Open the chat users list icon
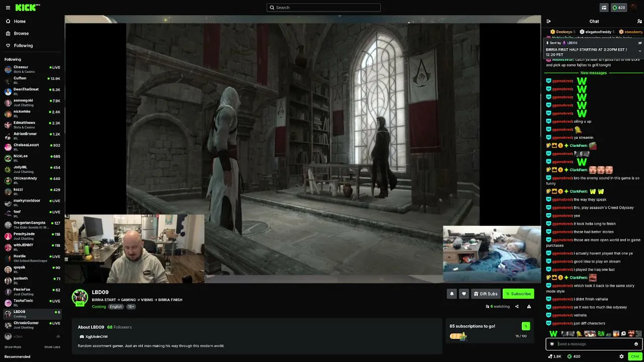Image resolution: width=644 pixels, height=362 pixels. pos(639,21)
